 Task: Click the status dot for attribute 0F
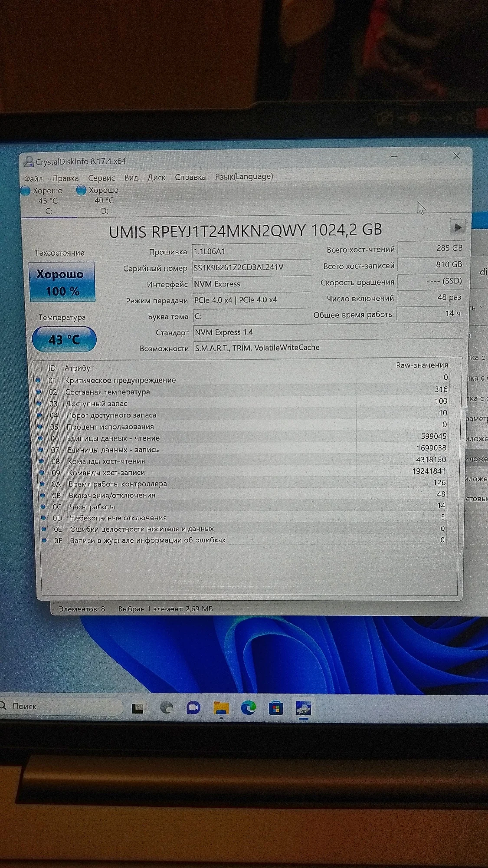44,541
